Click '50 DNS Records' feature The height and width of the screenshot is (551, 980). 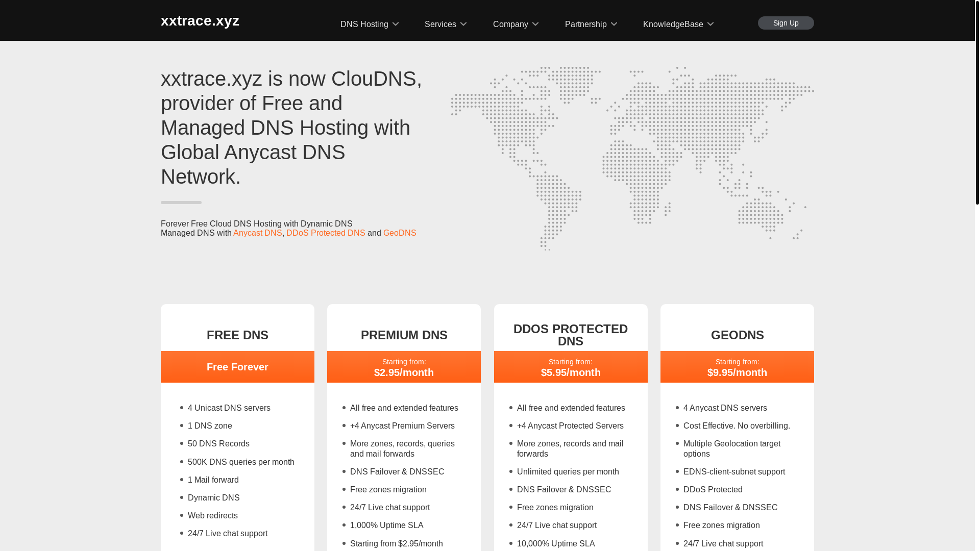(x=218, y=443)
